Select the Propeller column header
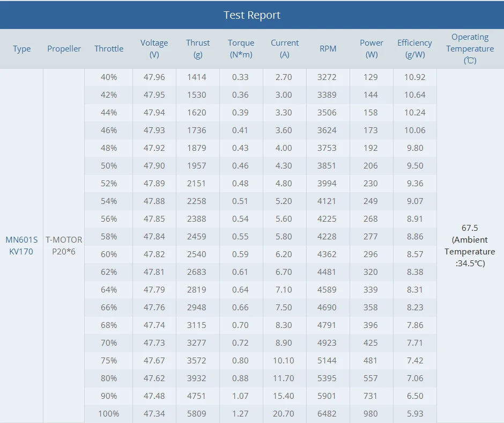Image resolution: width=504 pixels, height=423 pixels. pyautogui.click(x=64, y=49)
